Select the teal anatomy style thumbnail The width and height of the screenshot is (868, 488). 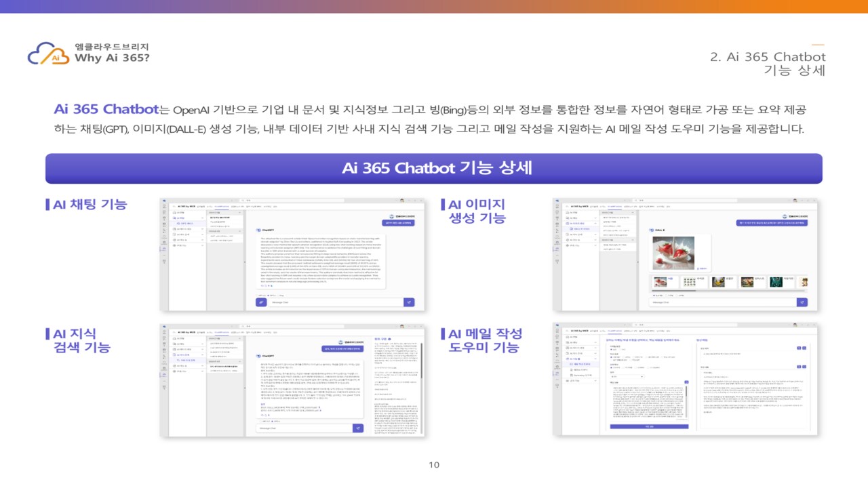776,282
